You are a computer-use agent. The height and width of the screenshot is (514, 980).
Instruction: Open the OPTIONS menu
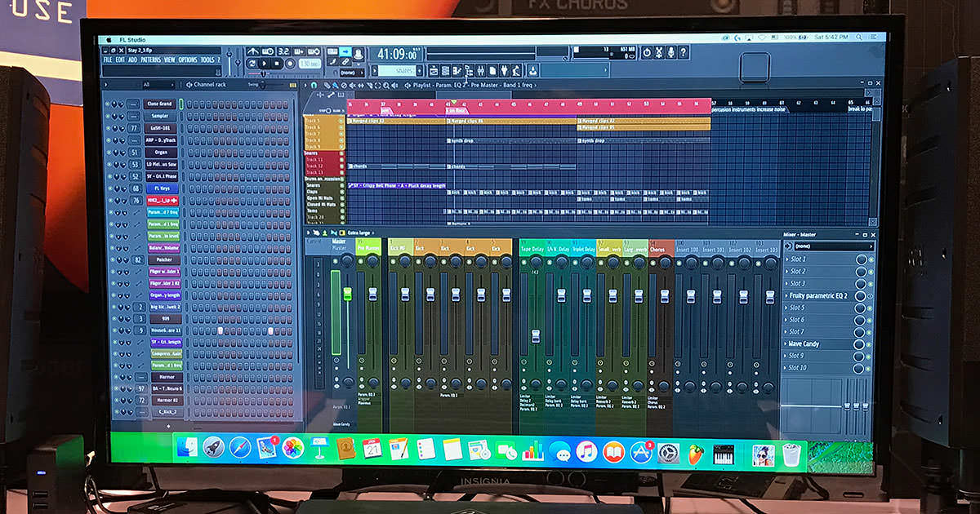(x=188, y=60)
